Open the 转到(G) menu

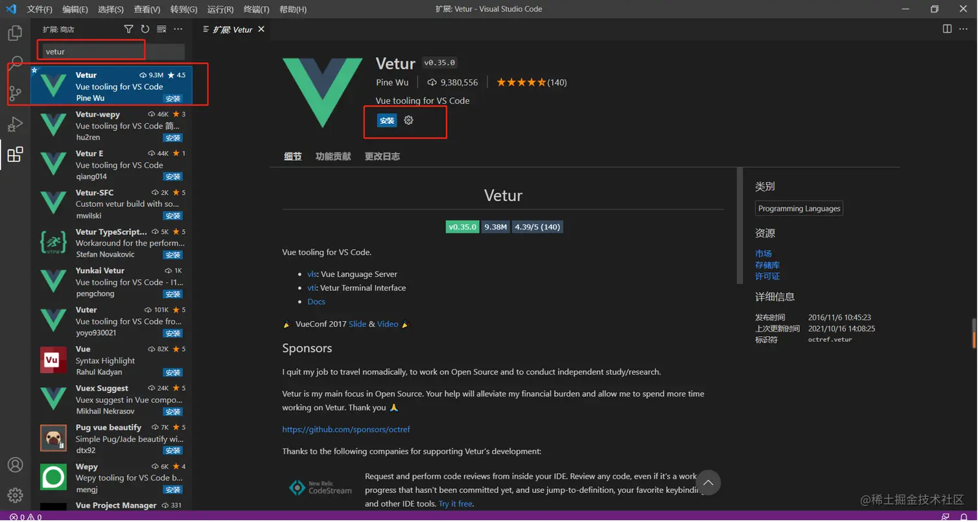pyautogui.click(x=184, y=9)
